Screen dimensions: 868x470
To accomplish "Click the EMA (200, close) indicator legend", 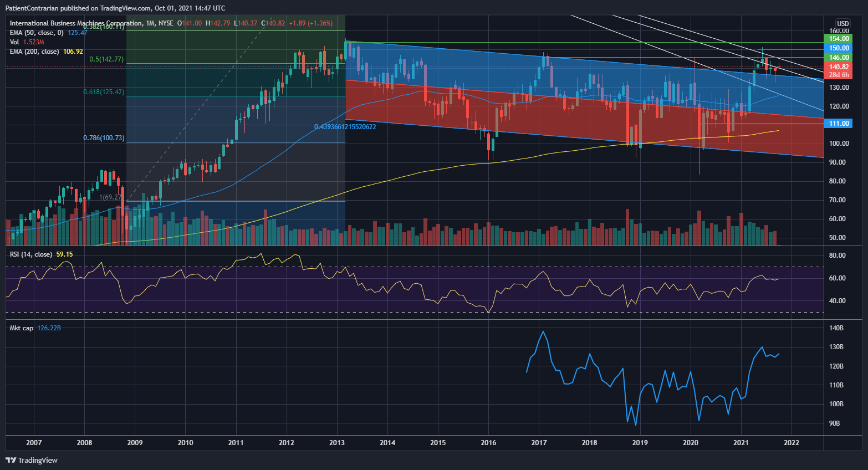I will coord(47,52).
